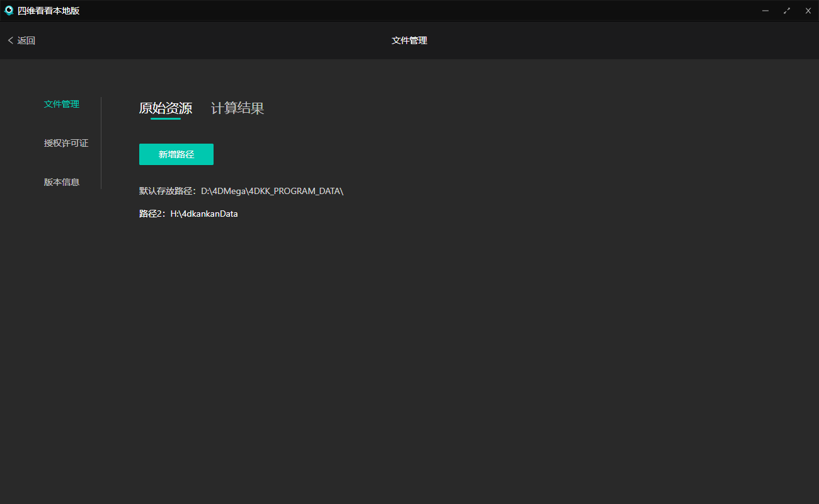This screenshot has height=504, width=819.
Task: Go back via the 返回 text
Action: coord(26,40)
